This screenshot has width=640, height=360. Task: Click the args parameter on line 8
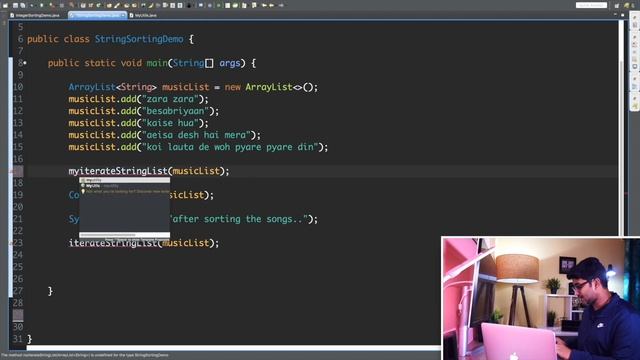[x=230, y=63]
